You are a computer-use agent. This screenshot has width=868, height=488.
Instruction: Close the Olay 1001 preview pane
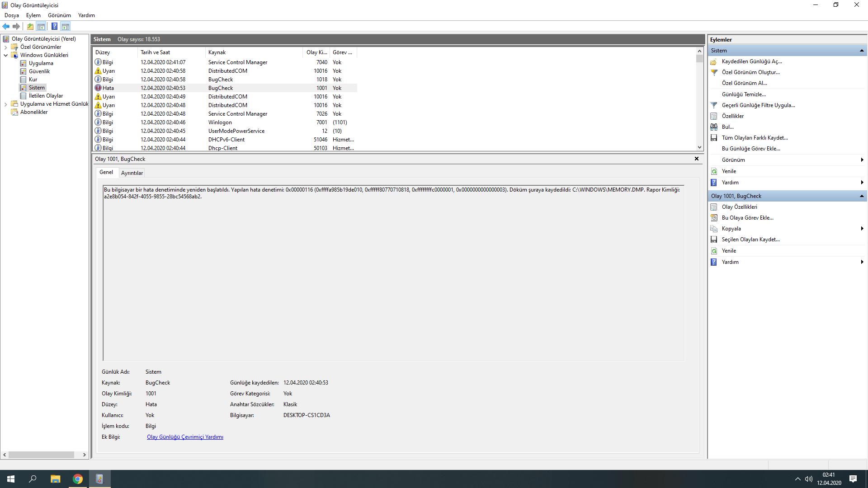pyautogui.click(x=697, y=159)
